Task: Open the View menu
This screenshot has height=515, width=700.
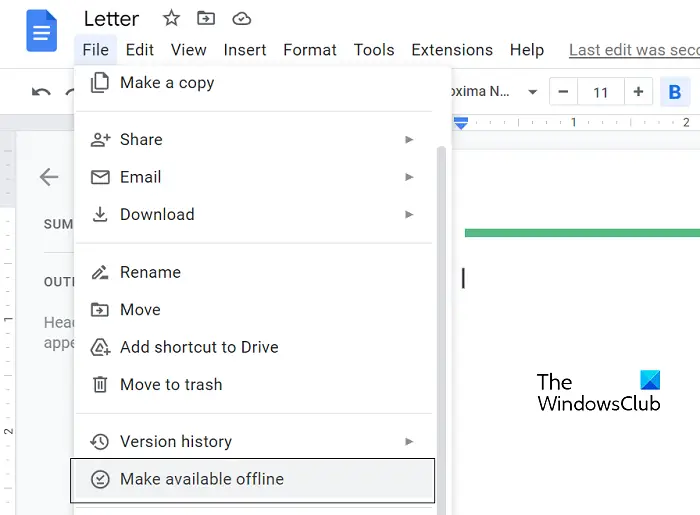Action: [x=188, y=50]
